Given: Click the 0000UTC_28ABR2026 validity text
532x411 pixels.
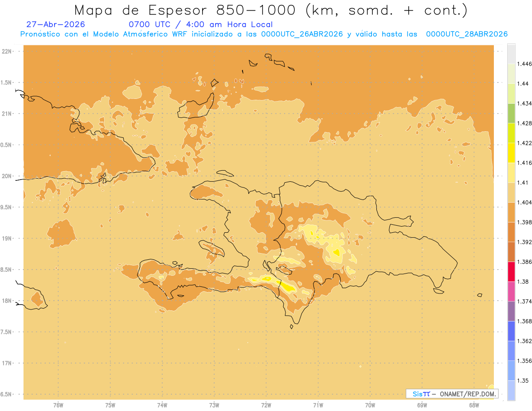Looking at the screenshot, I should [x=467, y=34].
